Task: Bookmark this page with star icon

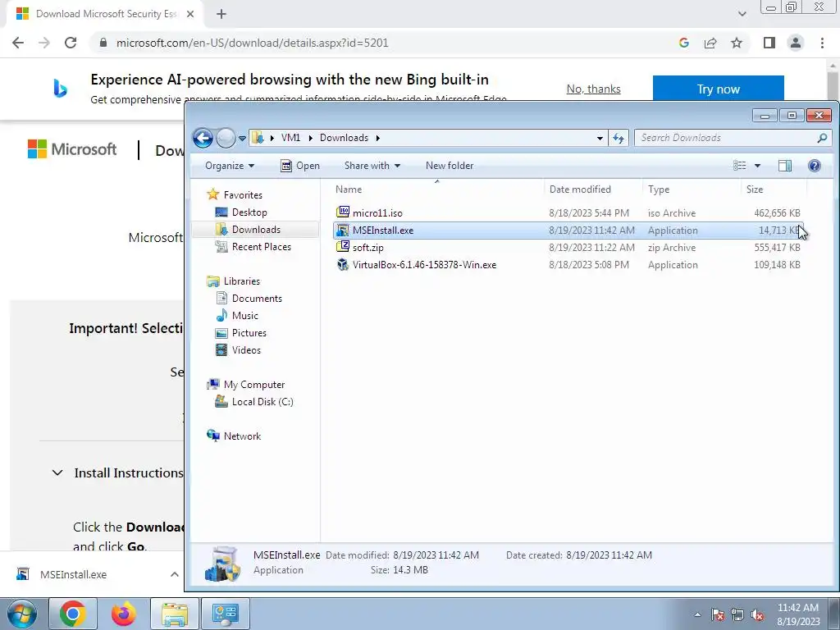Action: click(737, 43)
